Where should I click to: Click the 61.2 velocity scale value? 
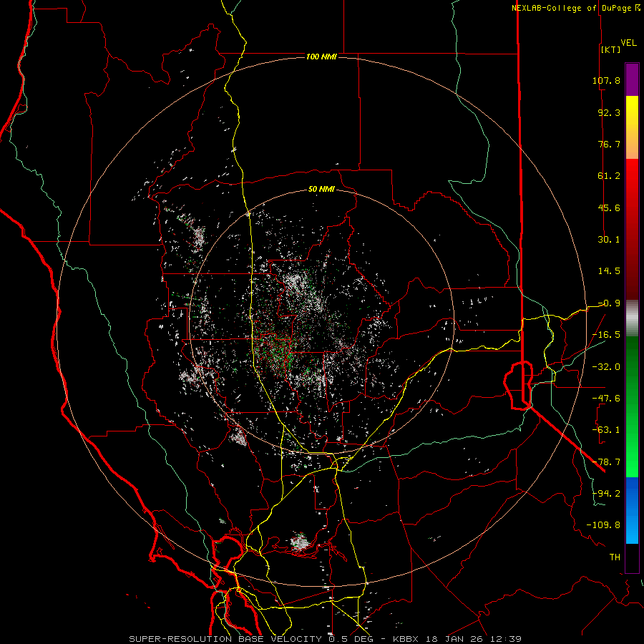click(609, 176)
